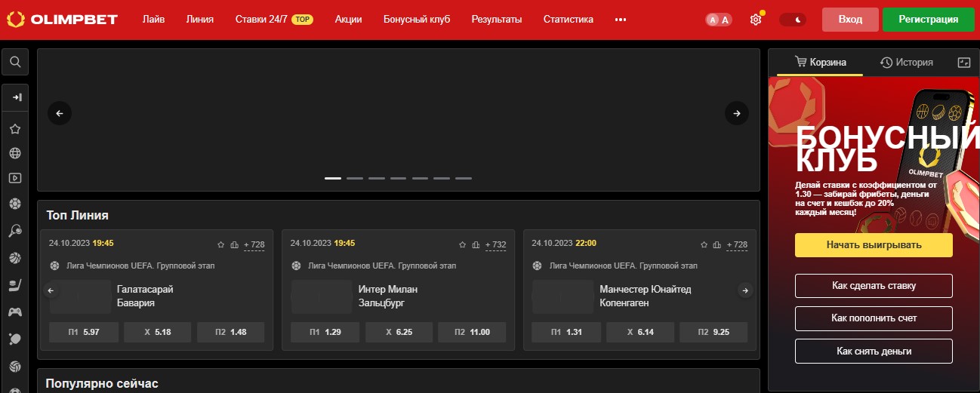Add Манчестер Юнайтед match to favorites

click(x=704, y=244)
